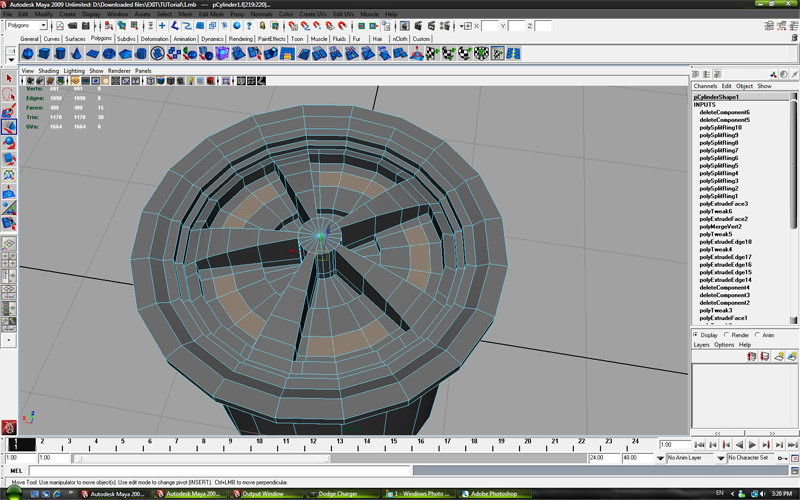The height and width of the screenshot is (500, 800).
Task: Select the polygon sphere shelf icon
Action: 26,54
